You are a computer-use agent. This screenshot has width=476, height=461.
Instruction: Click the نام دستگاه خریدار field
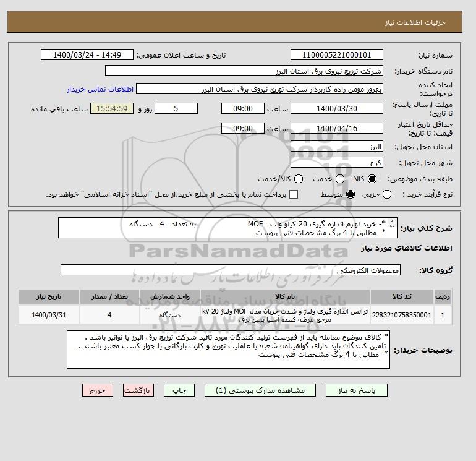(x=244, y=71)
